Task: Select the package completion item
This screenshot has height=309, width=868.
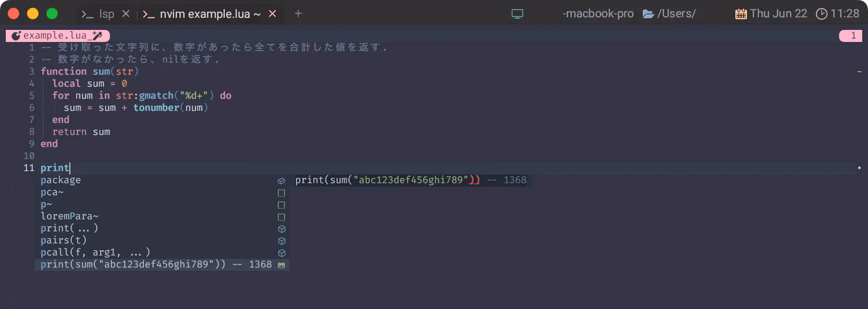Action: (x=162, y=180)
